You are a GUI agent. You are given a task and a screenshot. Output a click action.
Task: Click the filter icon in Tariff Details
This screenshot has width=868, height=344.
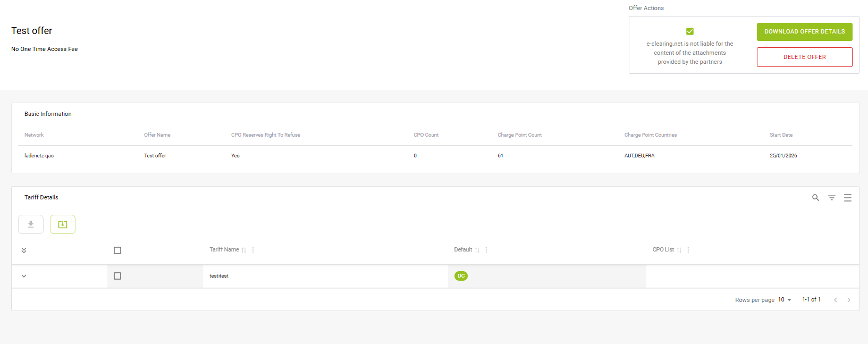(x=832, y=198)
